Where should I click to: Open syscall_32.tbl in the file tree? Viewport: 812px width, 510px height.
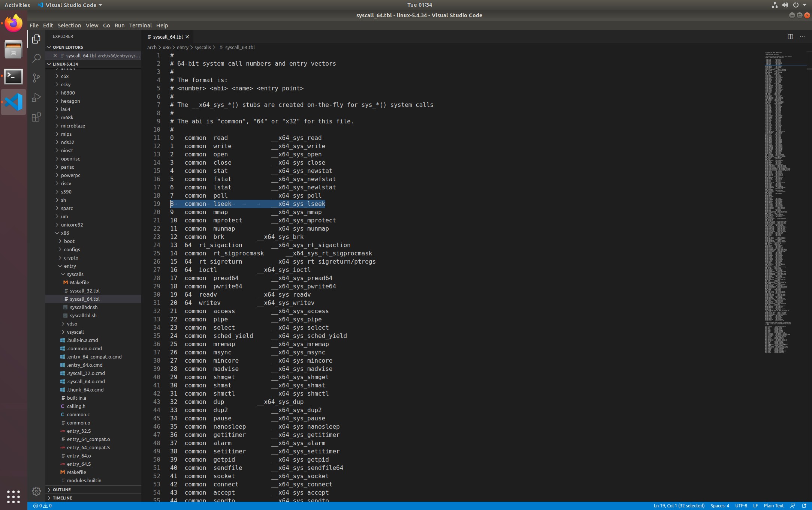[93, 291]
